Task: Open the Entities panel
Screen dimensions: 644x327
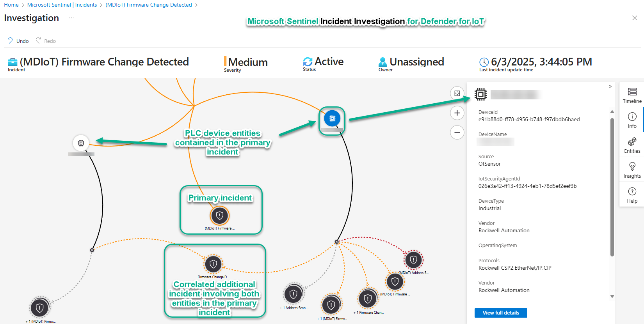Action: coord(632,145)
